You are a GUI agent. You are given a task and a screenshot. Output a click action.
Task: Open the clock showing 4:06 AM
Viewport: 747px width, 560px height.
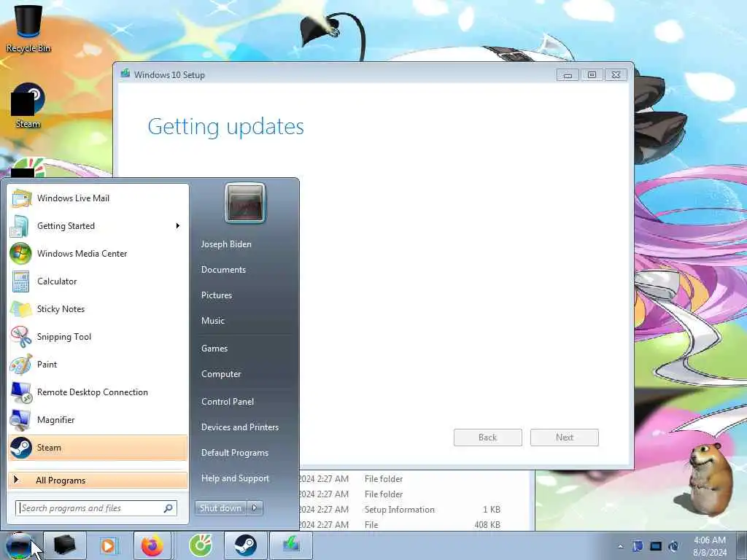pos(710,546)
